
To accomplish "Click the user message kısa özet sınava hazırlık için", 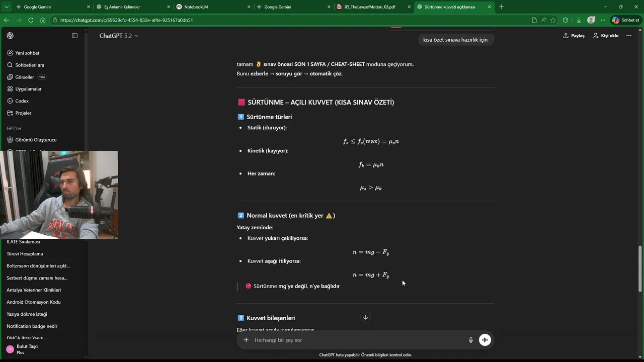I will pyautogui.click(x=455, y=40).
